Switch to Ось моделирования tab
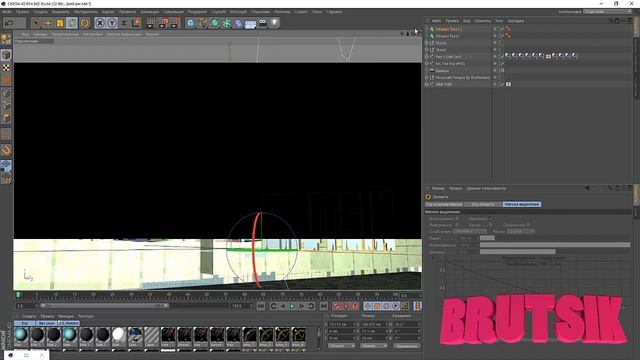 444,204
